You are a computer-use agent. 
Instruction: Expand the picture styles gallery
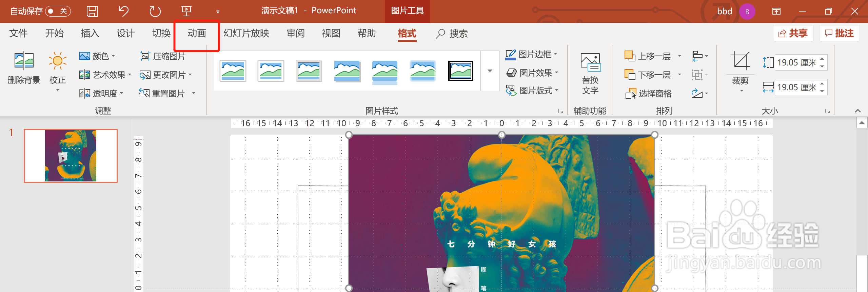(490, 71)
